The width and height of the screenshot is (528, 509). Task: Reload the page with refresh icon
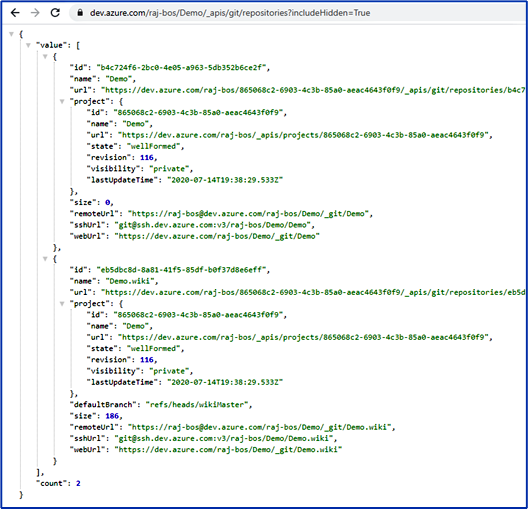(55, 13)
